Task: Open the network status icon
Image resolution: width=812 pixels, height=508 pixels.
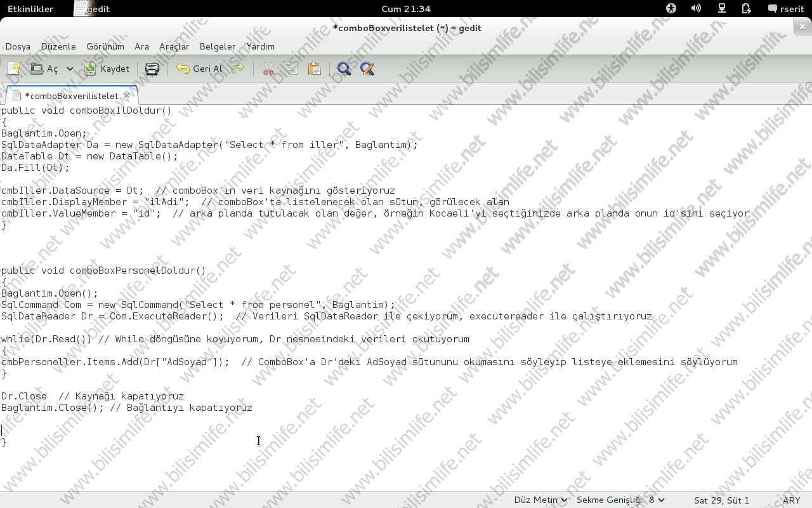Action: [721, 8]
